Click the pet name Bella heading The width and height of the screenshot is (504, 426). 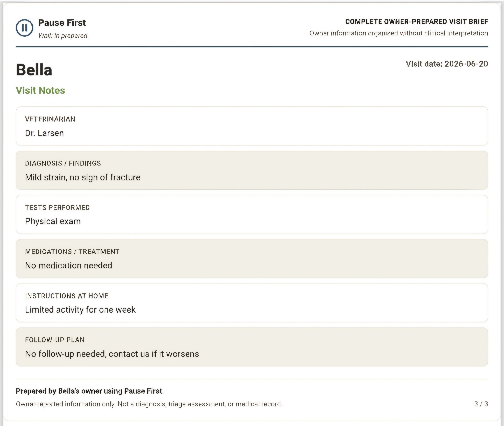pyautogui.click(x=34, y=70)
